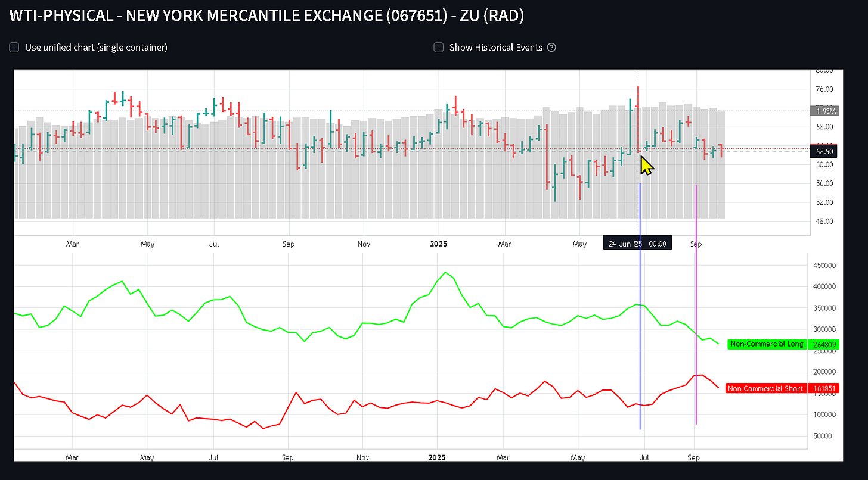Click the 264809 value tag
Screen dimensions: 868x480
click(825, 344)
